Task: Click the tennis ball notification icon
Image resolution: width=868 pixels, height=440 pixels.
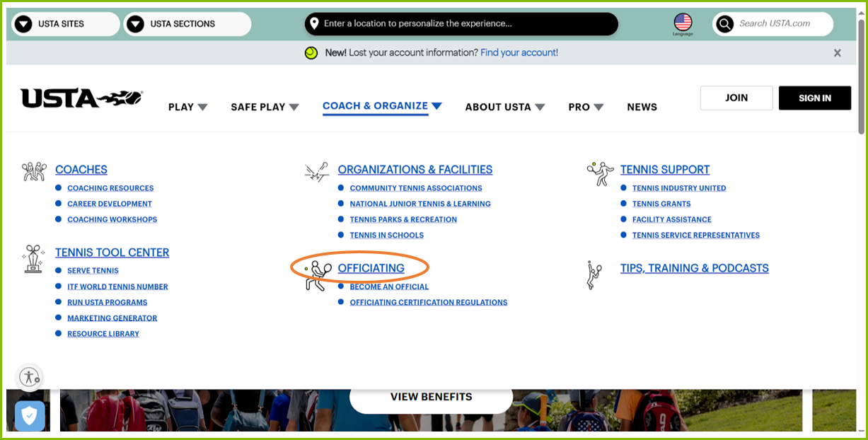Action: tap(311, 53)
